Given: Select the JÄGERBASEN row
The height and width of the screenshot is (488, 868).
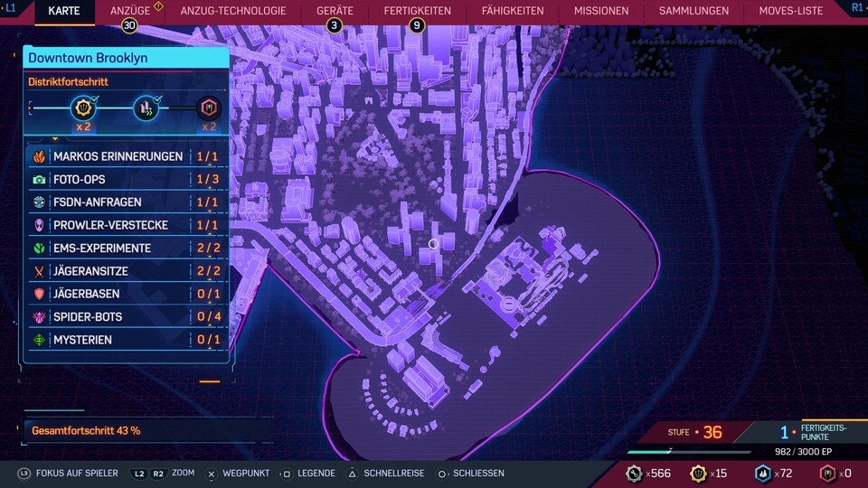Looking at the screenshot, I should [x=127, y=294].
